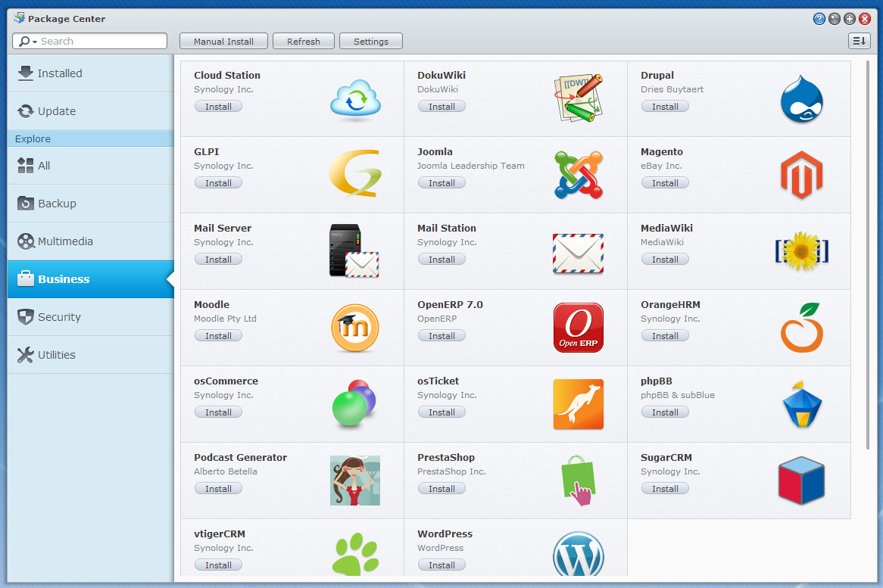This screenshot has width=883, height=588.
Task: Click the package list vertical scrollbar
Action: 868,254
